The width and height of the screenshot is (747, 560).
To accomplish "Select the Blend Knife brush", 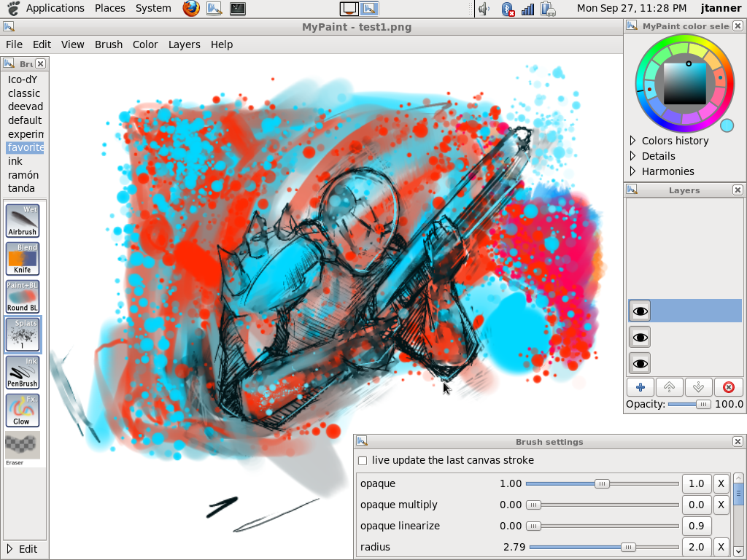I will coord(23,259).
